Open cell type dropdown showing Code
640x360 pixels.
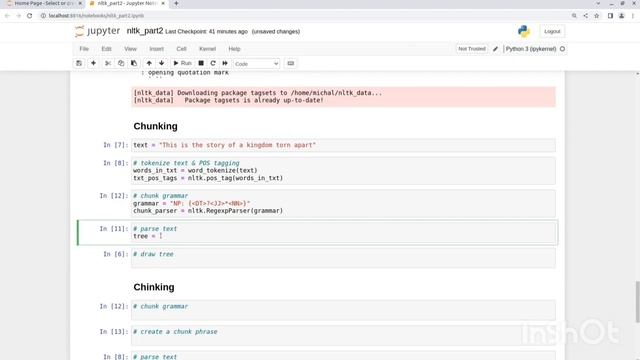[x=256, y=64]
